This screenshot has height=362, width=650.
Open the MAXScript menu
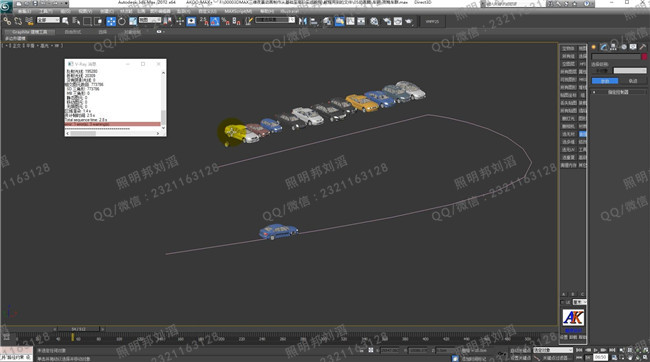(x=238, y=11)
